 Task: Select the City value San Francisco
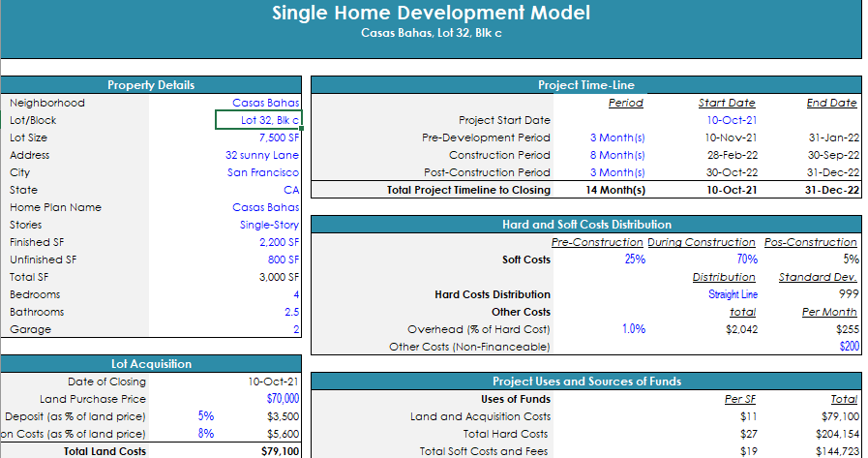click(x=263, y=172)
